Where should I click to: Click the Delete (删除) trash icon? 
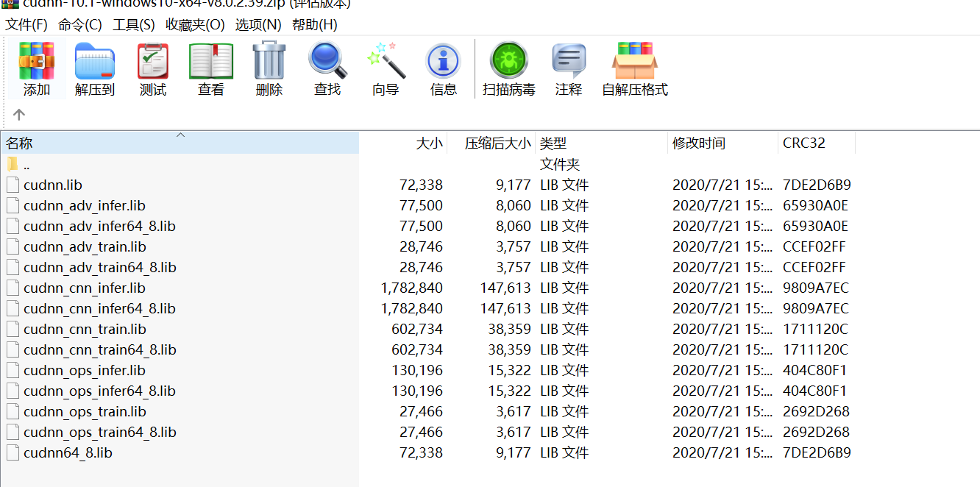pyautogui.click(x=269, y=60)
